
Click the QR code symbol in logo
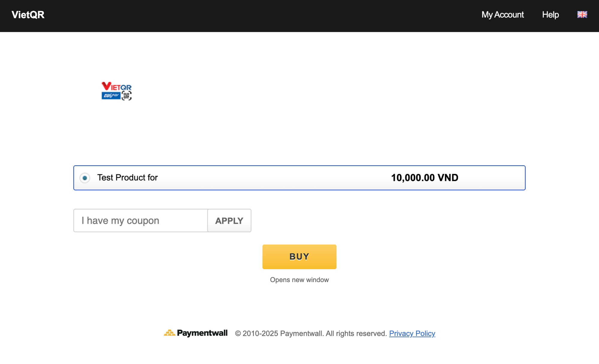(126, 96)
